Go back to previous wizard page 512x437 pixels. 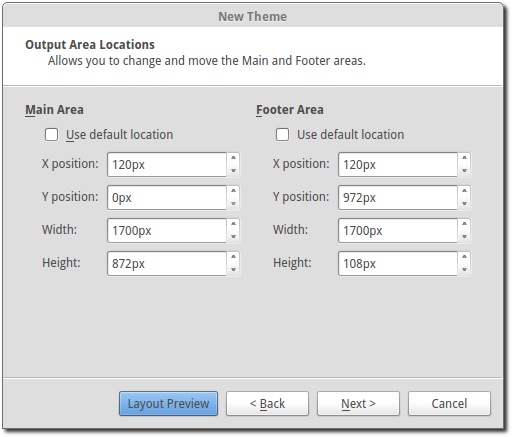[267, 404]
